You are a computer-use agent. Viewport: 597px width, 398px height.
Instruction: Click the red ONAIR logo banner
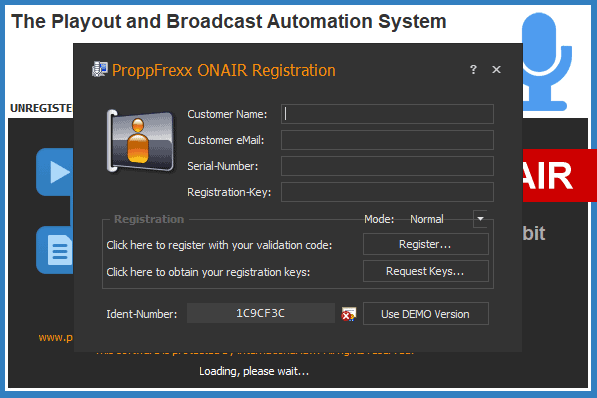[x=560, y=175]
